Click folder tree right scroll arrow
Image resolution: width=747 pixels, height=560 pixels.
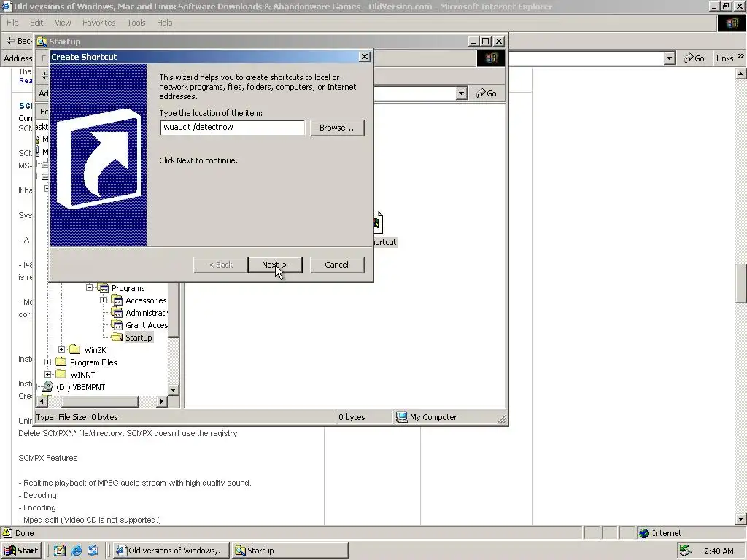click(x=161, y=402)
